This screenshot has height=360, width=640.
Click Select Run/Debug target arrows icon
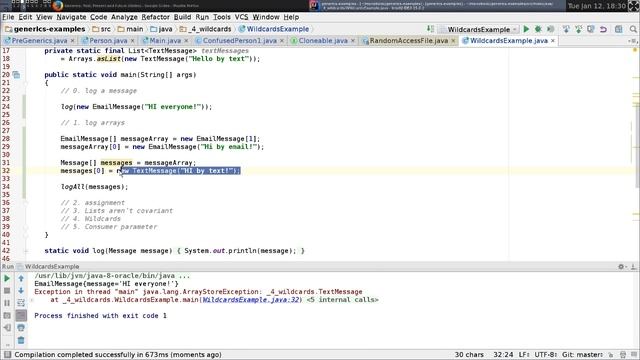click(x=430, y=29)
